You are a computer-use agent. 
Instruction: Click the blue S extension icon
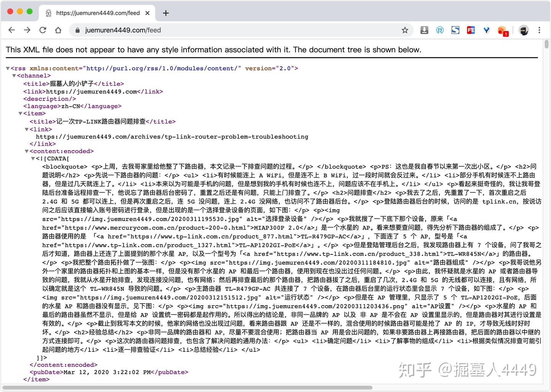[455, 30]
